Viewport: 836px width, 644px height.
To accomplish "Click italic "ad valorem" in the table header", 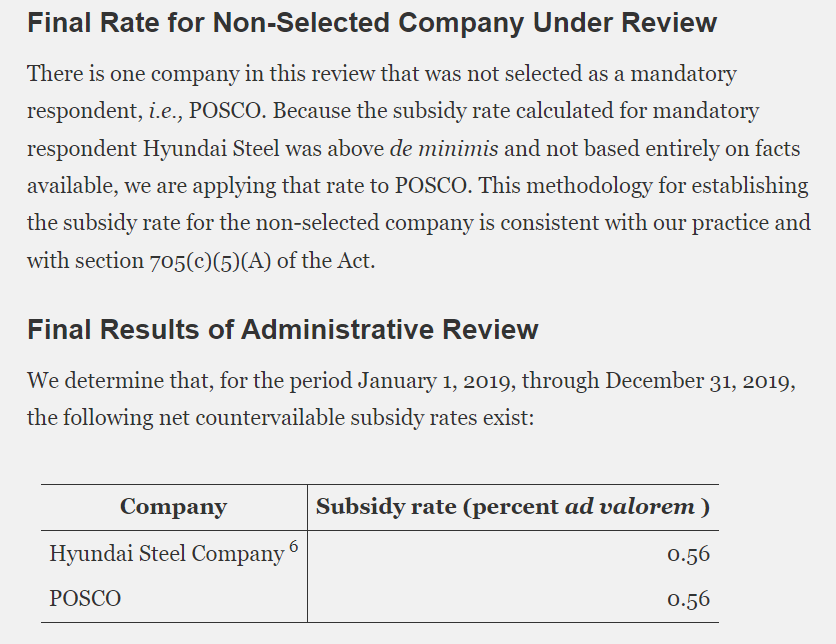I will (630, 507).
